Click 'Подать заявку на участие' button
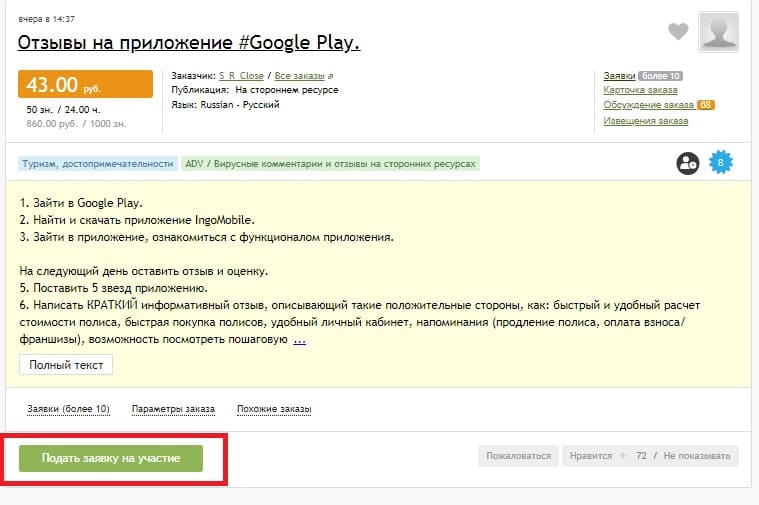This screenshot has width=759, height=505. point(111,458)
